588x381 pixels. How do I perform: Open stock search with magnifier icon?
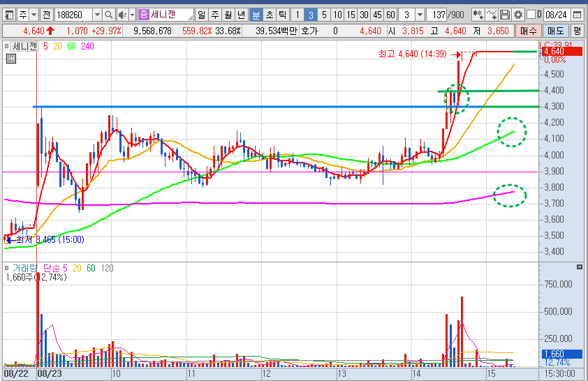point(108,15)
